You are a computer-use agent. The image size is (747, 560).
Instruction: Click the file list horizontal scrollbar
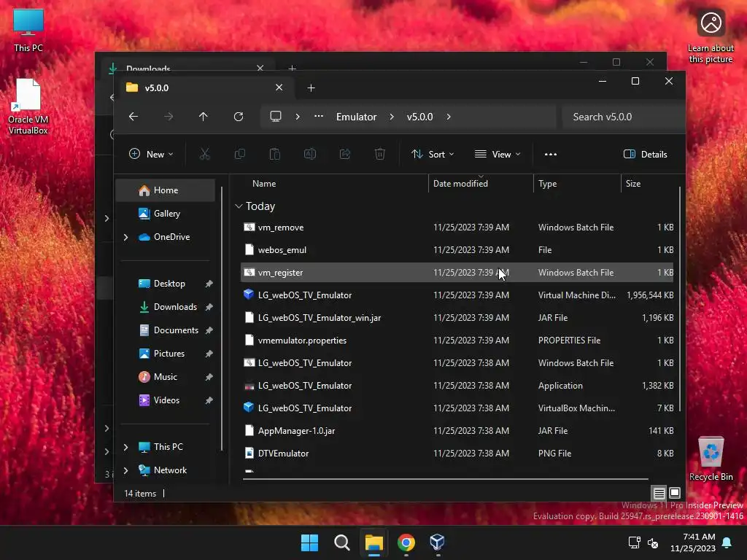tap(446, 478)
